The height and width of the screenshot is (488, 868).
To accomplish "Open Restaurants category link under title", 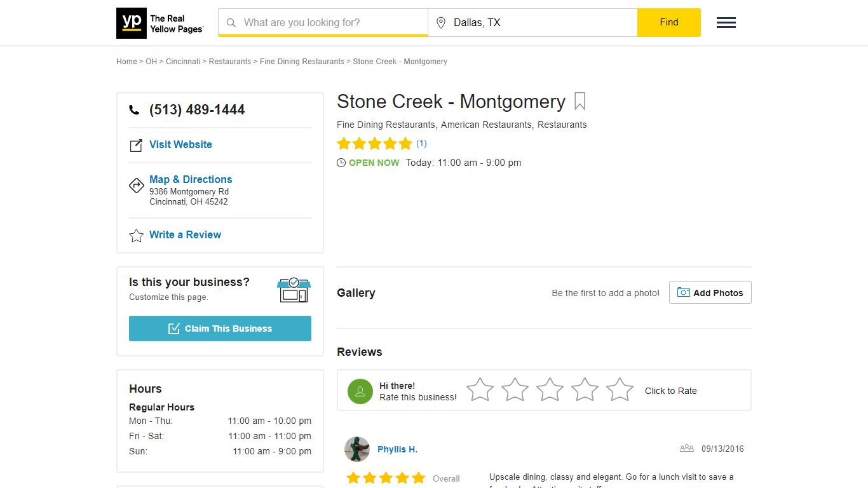I will pyautogui.click(x=562, y=125).
